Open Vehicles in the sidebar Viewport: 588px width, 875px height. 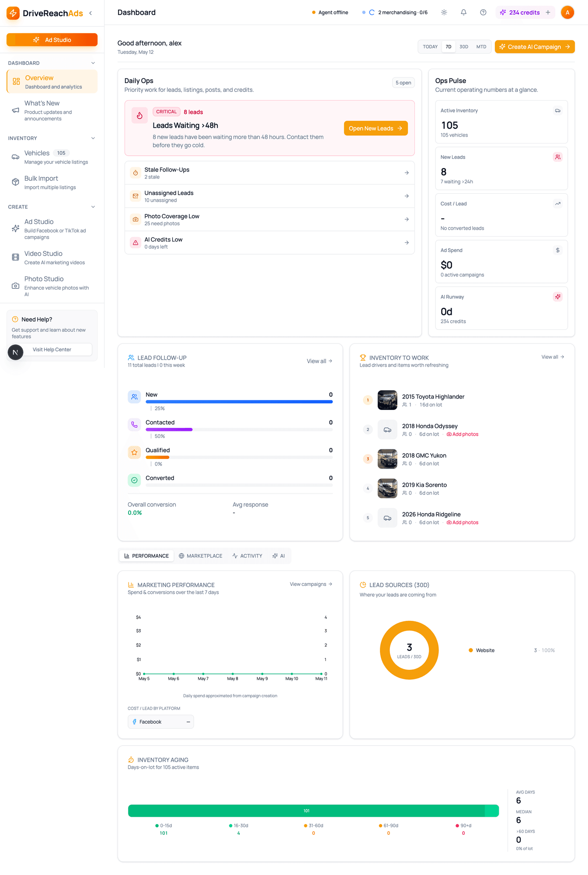[52, 157]
